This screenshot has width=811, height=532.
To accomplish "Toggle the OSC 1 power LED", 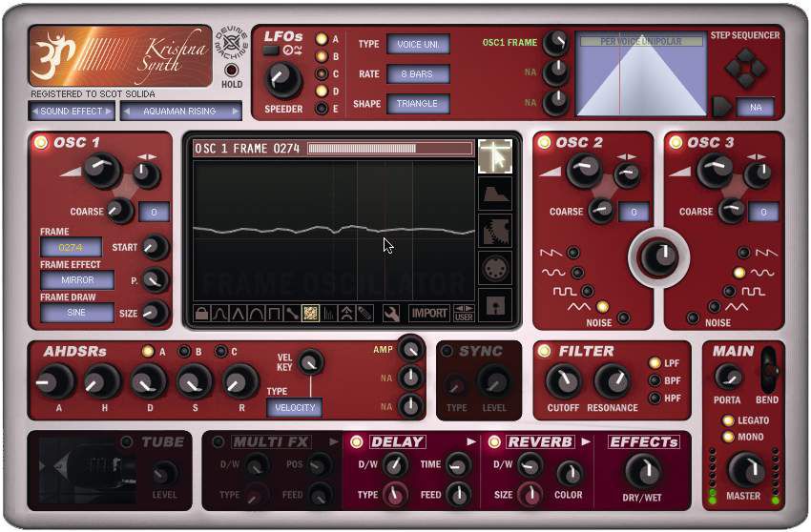I will tap(40, 142).
